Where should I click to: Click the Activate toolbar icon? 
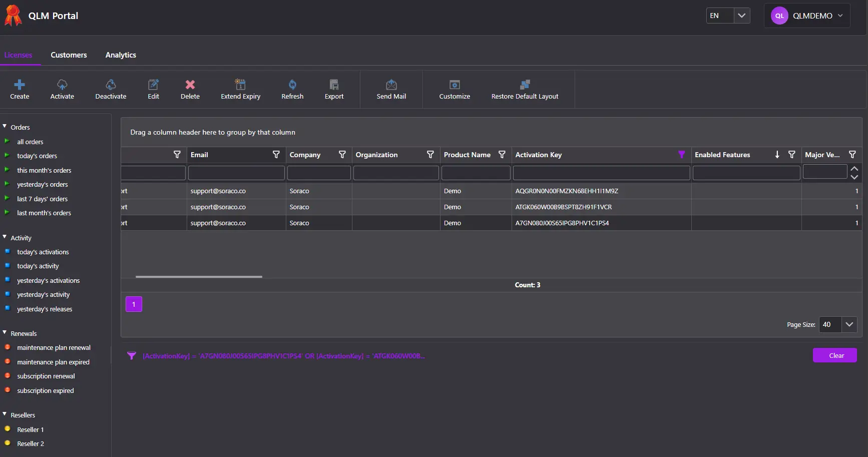[x=62, y=85]
